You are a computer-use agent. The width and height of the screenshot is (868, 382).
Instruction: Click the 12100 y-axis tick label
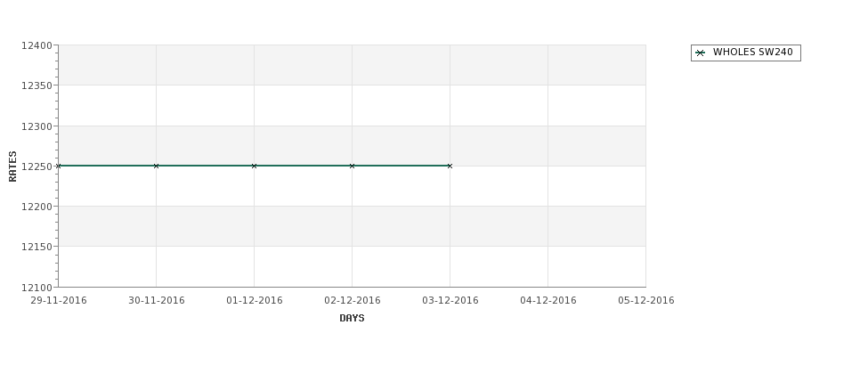click(37, 288)
